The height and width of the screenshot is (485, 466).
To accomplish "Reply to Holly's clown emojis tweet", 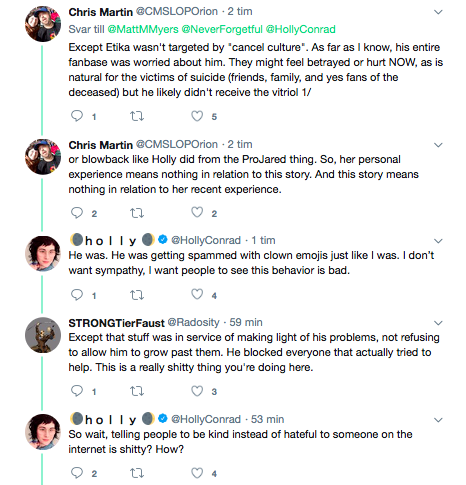I will click(x=77, y=295).
